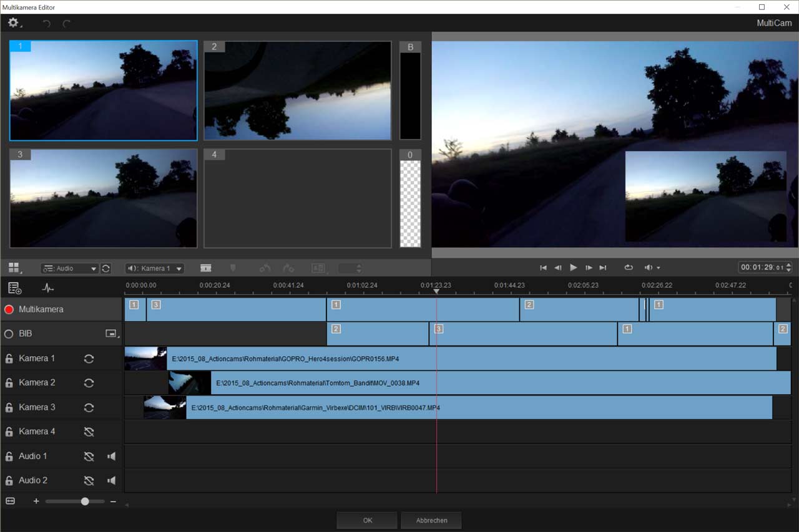Viewport: 799px width, 532px height.
Task: Jump to end of preview
Action: click(x=602, y=268)
